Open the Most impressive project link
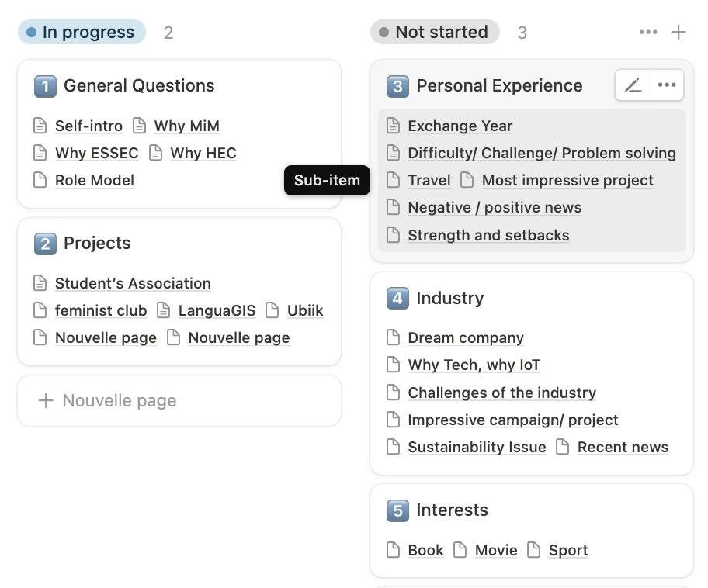 tap(567, 180)
